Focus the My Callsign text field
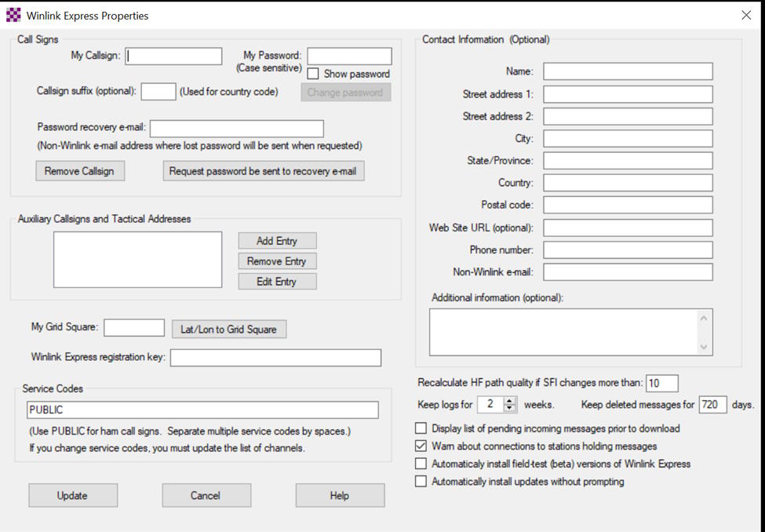 tap(174, 56)
